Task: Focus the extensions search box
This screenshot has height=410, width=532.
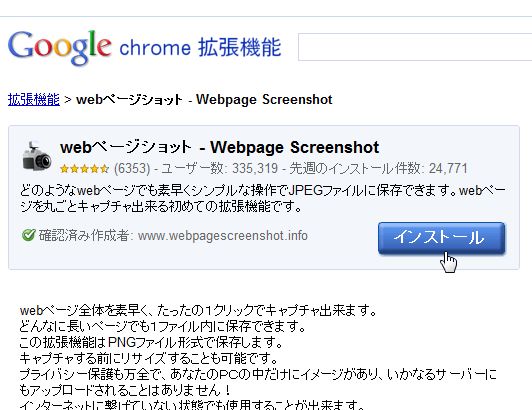Action: [415, 47]
